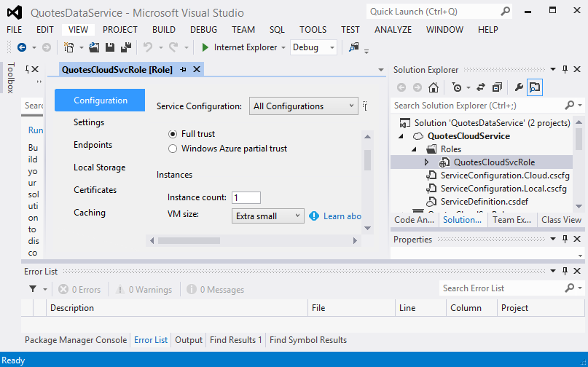This screenshot has height=367, width=588.
Task: Expand the QuotesCloudSvcRole tree node
Action: tap(426, 162)
